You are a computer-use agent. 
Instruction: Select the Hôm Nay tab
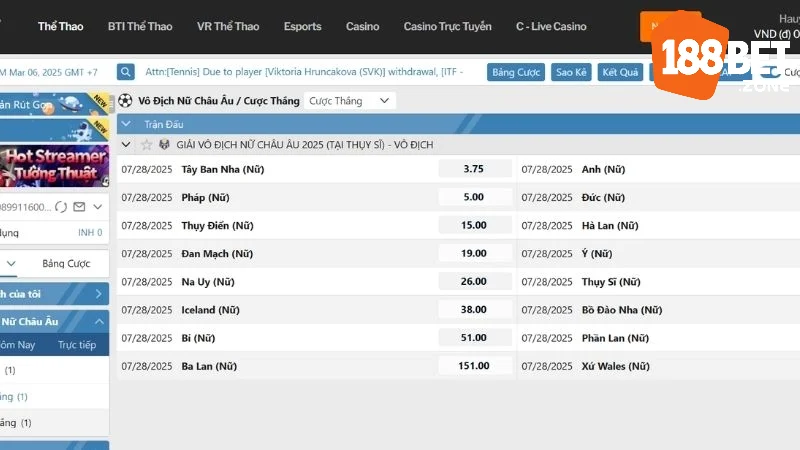coord(17,345)
